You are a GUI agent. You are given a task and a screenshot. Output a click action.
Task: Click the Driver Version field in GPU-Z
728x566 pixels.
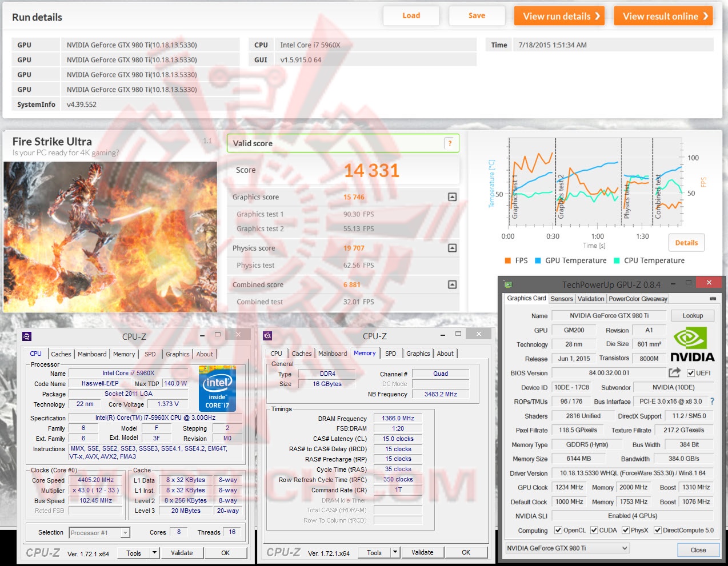633,473
